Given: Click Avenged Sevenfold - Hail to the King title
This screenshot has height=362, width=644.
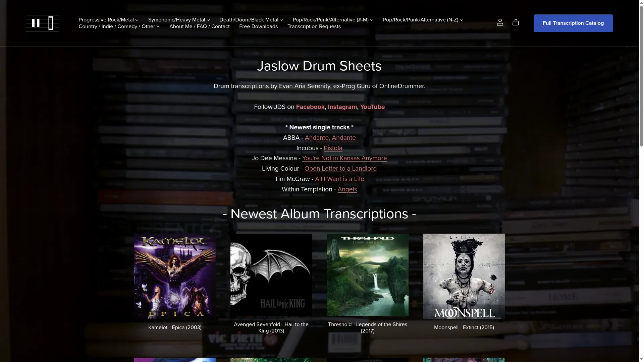Looking at the screenshot, I should 271,327.
